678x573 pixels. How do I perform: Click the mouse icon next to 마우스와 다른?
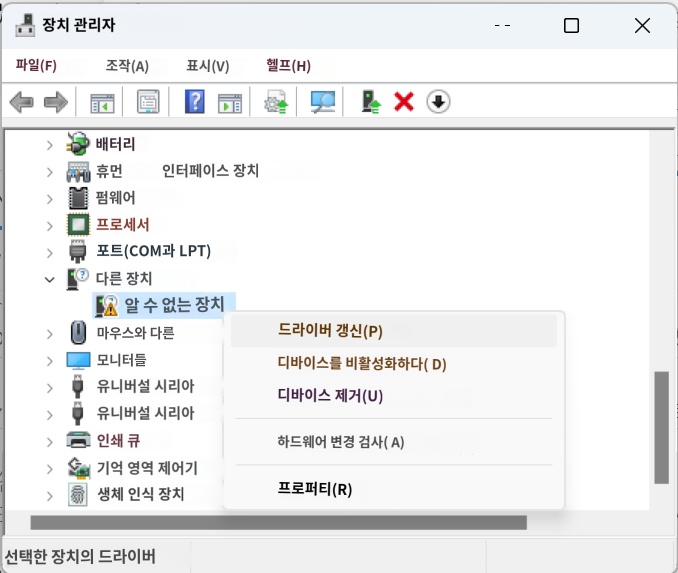click(78, 333)
